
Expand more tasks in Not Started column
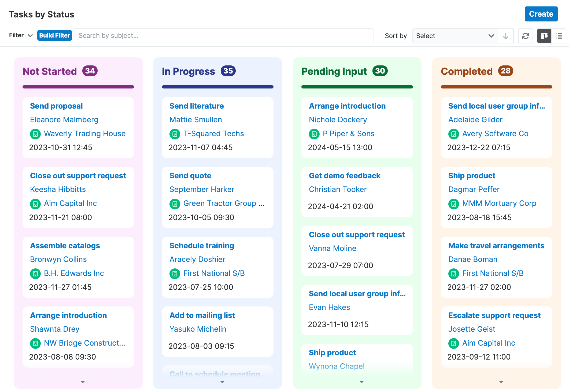83,382
